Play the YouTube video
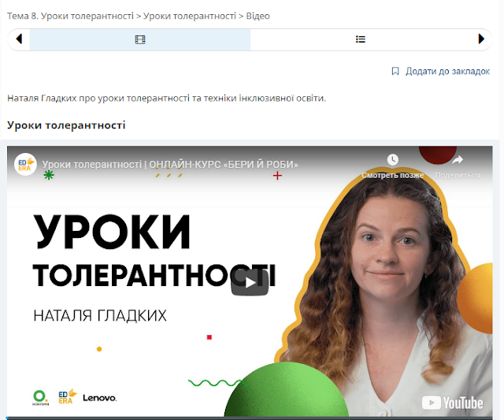 pos(250,283)
